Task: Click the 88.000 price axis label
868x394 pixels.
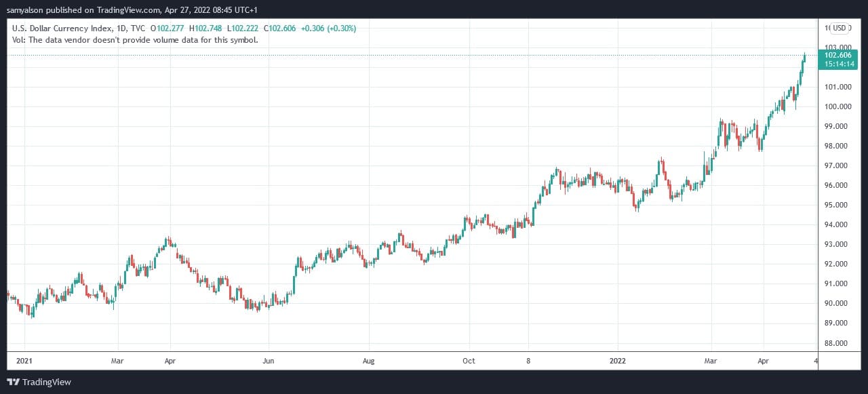Action: click(837, 343)
